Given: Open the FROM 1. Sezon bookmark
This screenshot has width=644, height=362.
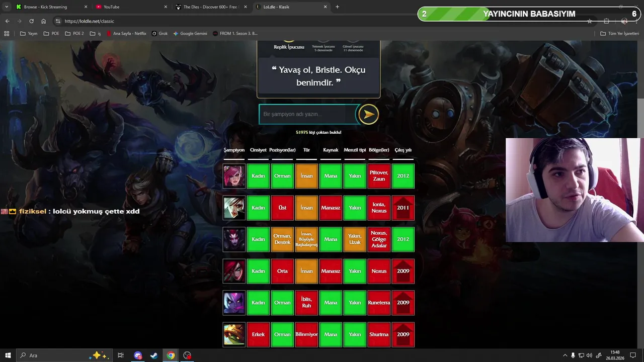Looking at the screenshot, I should click(235, 34).
